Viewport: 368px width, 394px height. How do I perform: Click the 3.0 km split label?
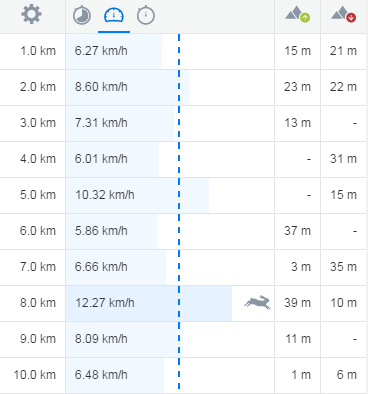pyautogui.click(x=38, y=123)
